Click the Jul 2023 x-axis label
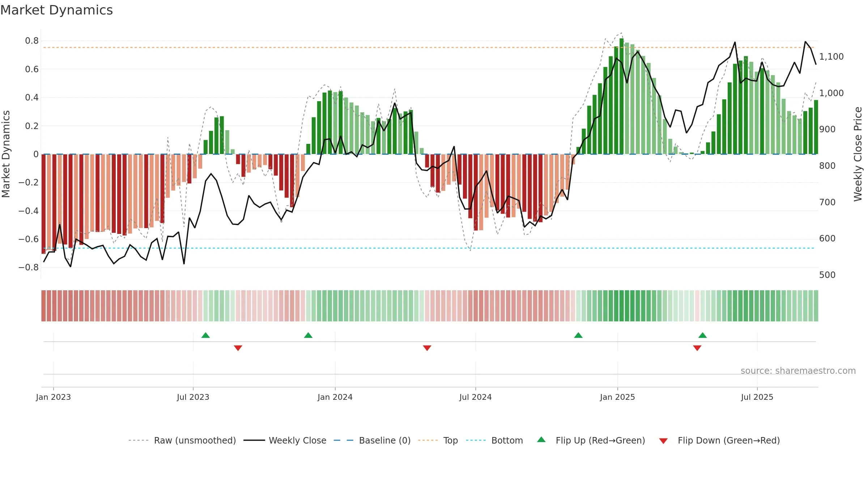The image size is (868, 488). pos(193,397)
